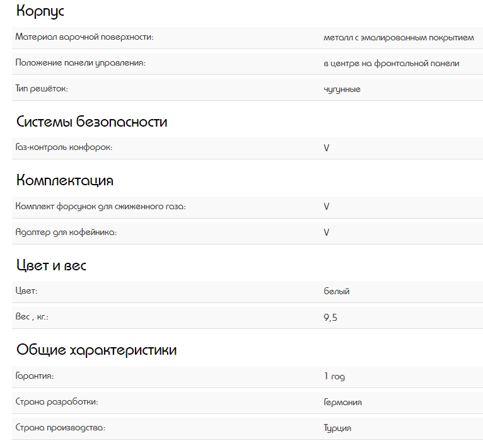Select the "чугунные" grate type value
Screen dimensions: 483x448
click(x=342, y=89)
